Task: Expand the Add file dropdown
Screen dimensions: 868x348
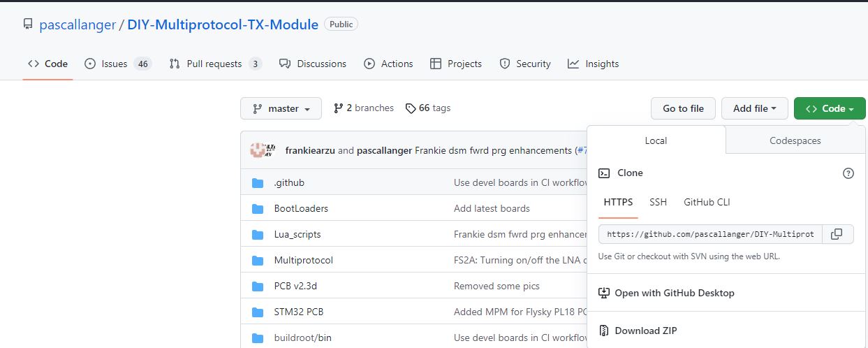Action: click(x=755, y=108)
